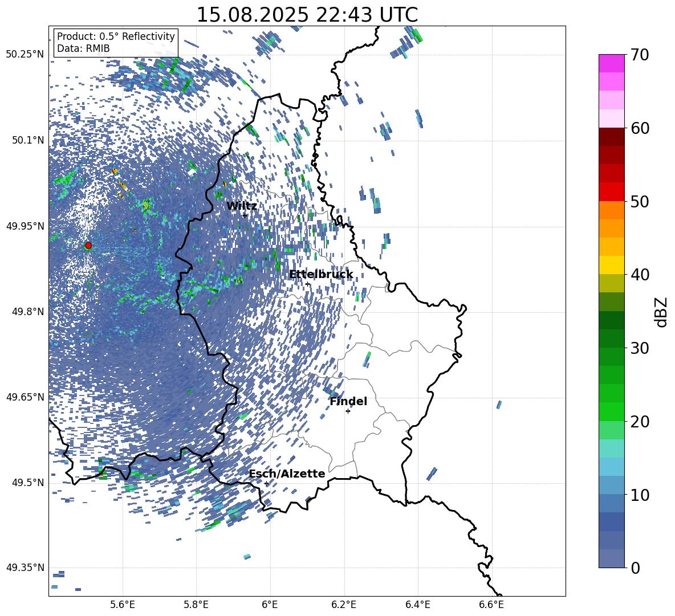Click the 'Product: 0.5° Reflectivity' legend text
This screenshot has width=675, height=616.
pos(116,36)
